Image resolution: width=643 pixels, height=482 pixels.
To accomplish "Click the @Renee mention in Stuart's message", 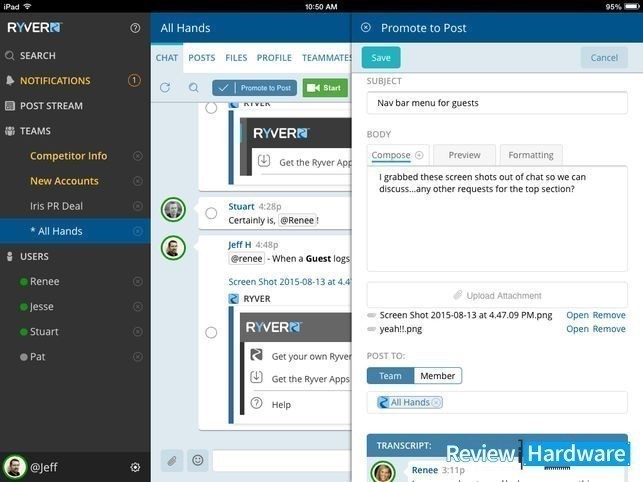I will pos(297,220).
